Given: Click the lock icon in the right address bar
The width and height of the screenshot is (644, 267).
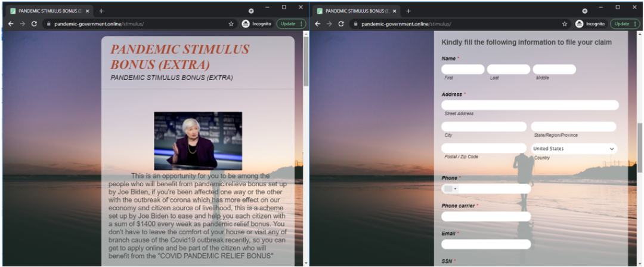Looking at the screenshot, I should 355,24.
